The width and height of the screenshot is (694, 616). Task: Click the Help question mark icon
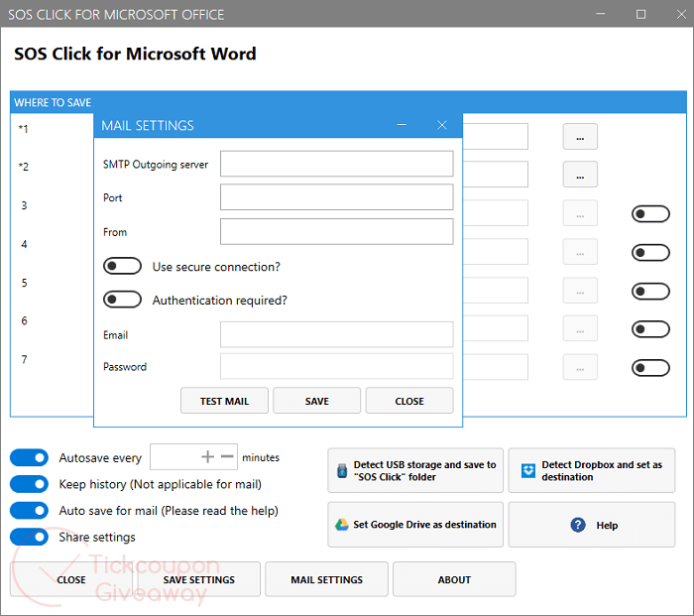(578, 525)
